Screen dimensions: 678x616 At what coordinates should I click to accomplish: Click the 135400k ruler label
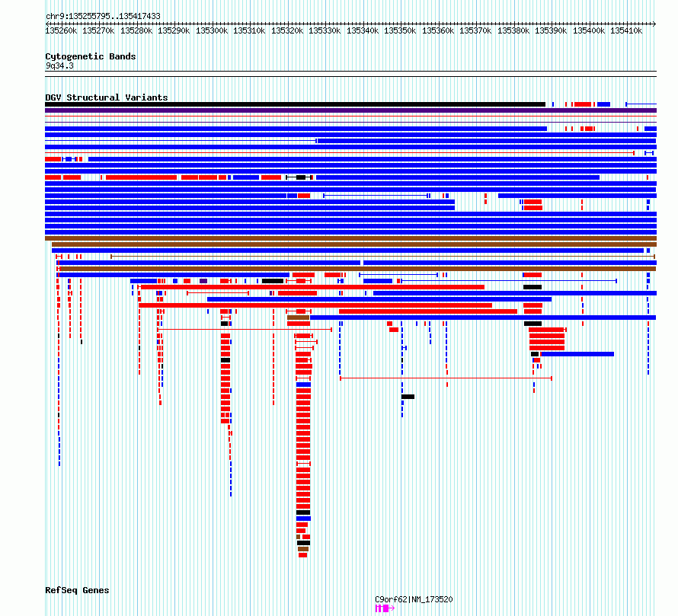click(x=589, y=30)
